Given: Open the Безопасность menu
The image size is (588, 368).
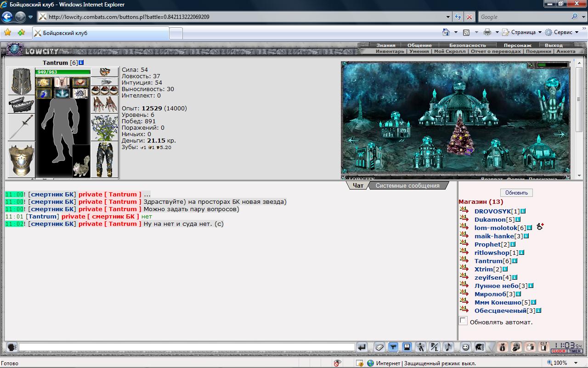Looking at the screenshot, I should click(x=467, y=45).
